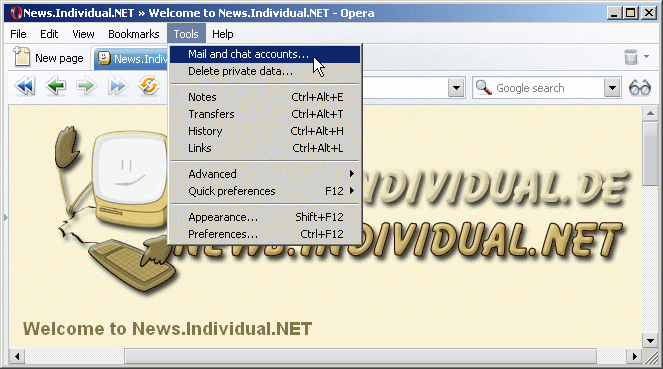Screen dimensions: 663x369
Task: Expand the Quick preferences submenu
Action: tap(265, 191)
